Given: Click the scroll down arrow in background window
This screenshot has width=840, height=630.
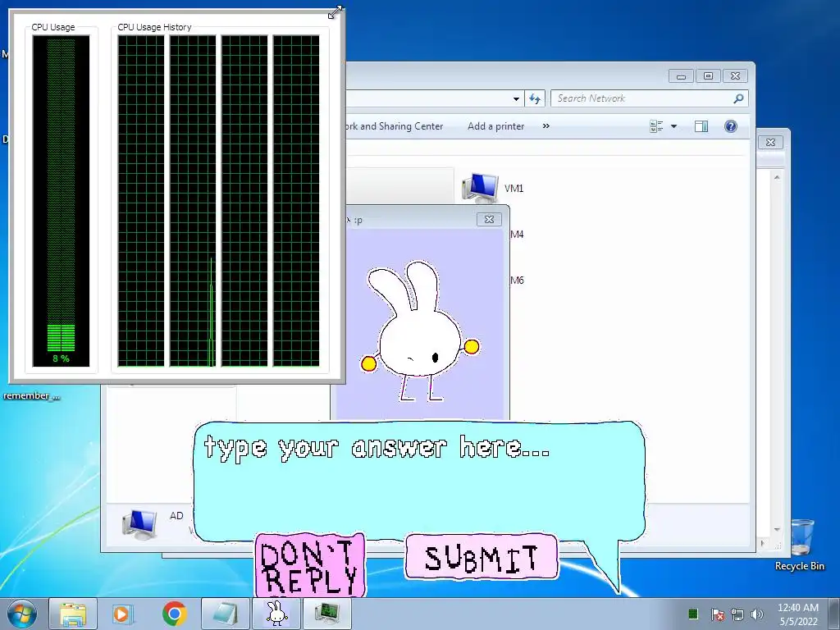Looking at the screenshot, I should [x=777, y=529].
